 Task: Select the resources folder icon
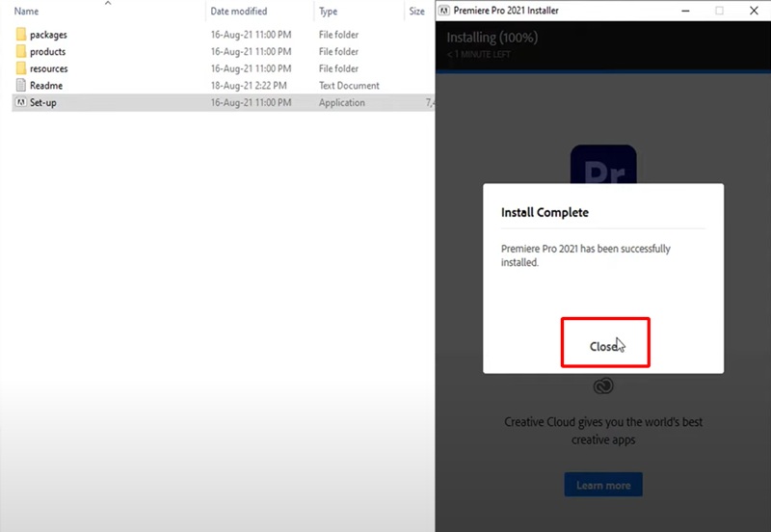21,68
